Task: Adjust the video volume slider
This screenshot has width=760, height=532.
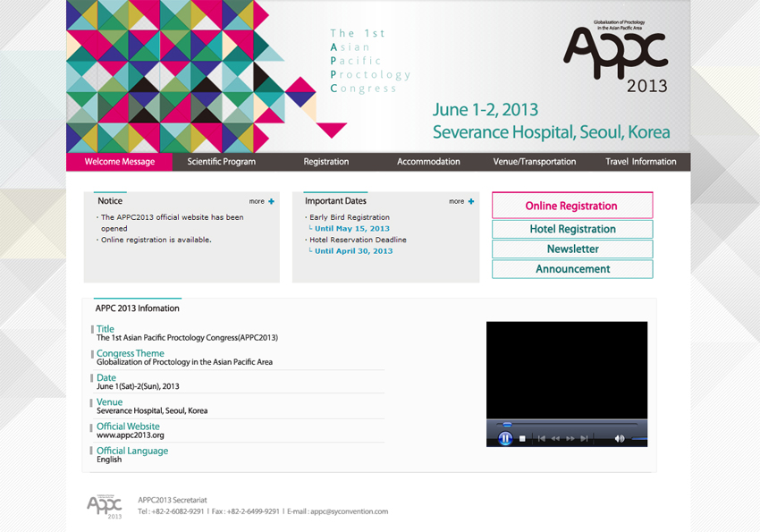Action: point(638,439)
